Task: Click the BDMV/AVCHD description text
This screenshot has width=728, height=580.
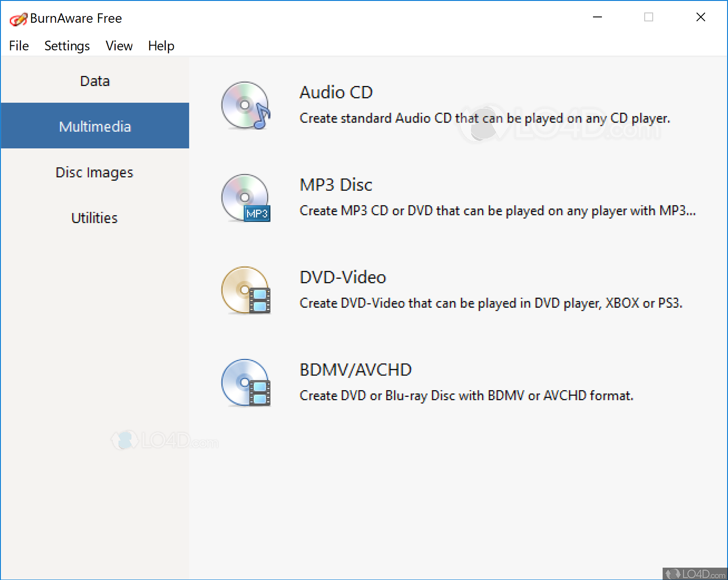Action: (x=466, y=396)
